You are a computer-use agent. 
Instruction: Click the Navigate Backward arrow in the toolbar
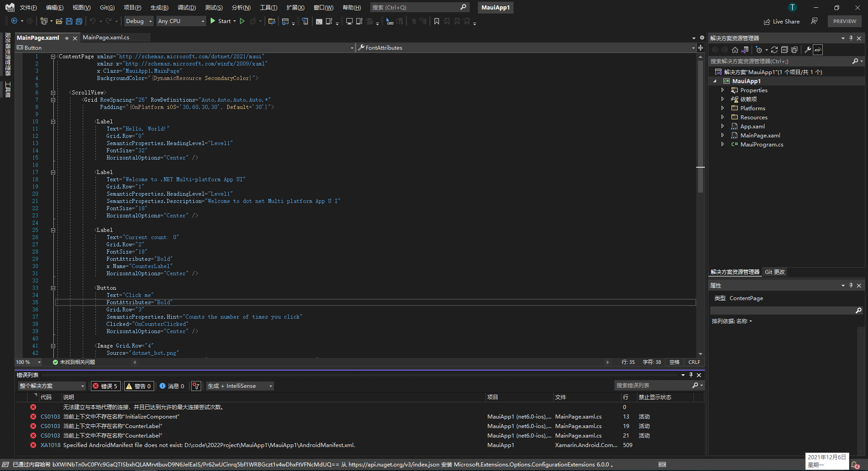tap(14, 21)
